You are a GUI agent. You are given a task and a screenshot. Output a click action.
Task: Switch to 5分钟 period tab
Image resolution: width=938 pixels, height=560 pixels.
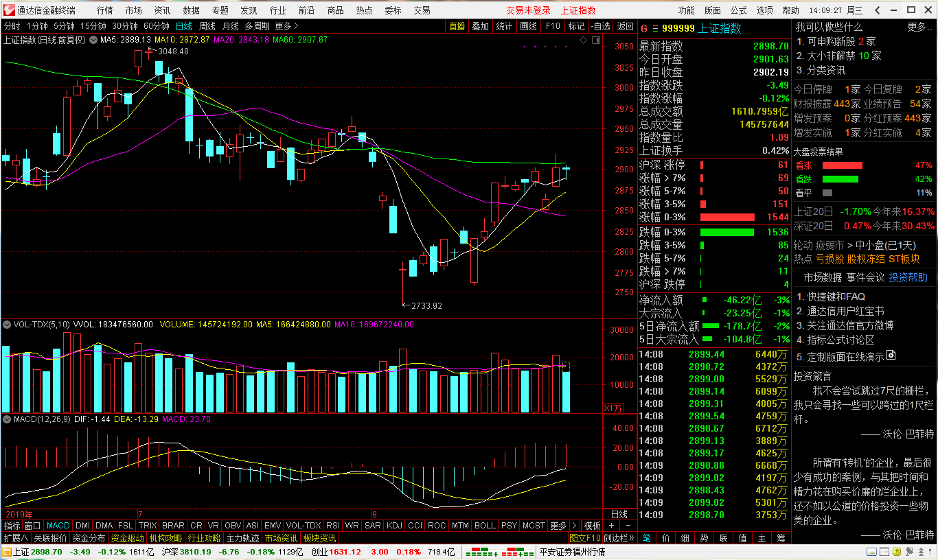pos(64,26)
